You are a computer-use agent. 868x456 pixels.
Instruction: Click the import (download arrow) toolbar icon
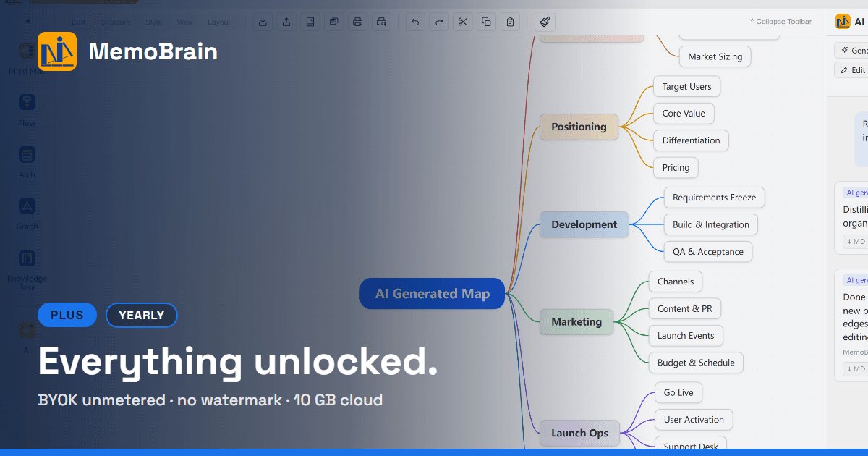(263, 22)
